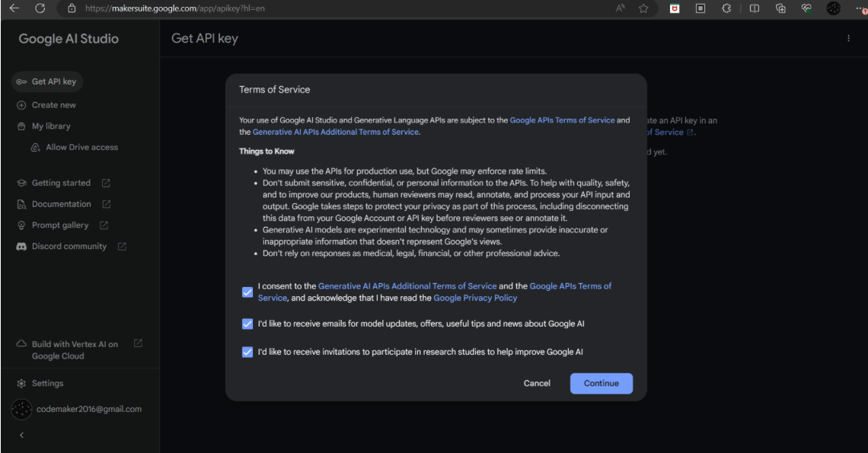This screenshot has width=868, height=453.
Task: Open the browser extensions puzzle icon
Action: (x=726, y=8)
